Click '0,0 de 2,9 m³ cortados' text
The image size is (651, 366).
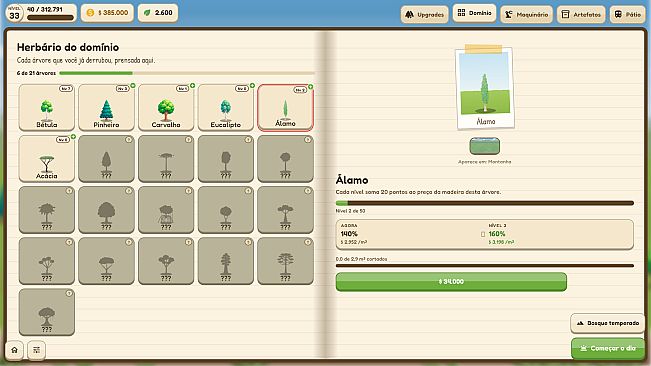tap(361, 259)
